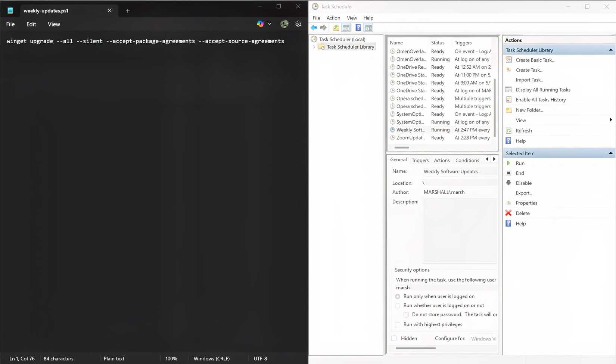This screenshot has height=364, width=616.
Task: Open the Configure for dropdown
Action: pos(483,339)
